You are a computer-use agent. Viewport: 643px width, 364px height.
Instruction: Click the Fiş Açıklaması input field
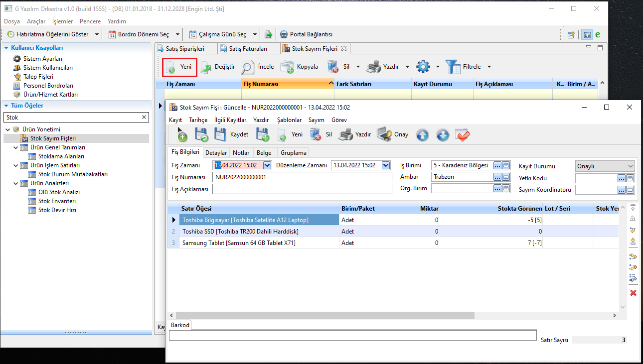click(302, 189)
